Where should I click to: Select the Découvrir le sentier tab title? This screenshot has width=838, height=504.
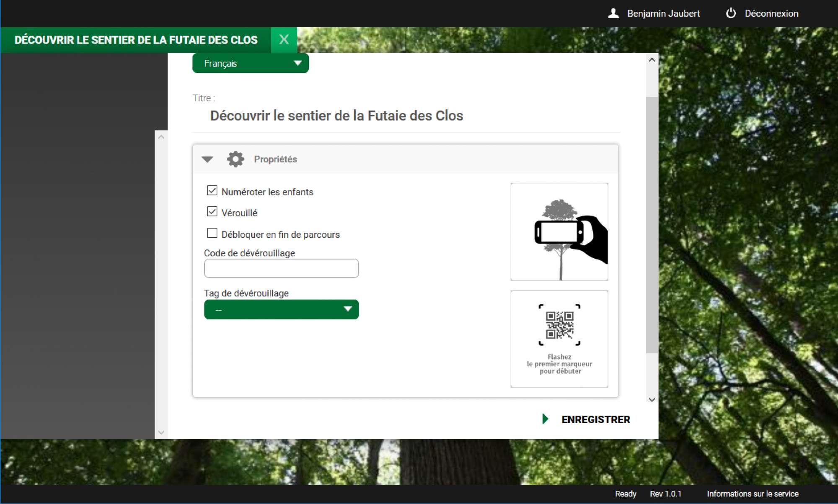click(x=136, y=40)
